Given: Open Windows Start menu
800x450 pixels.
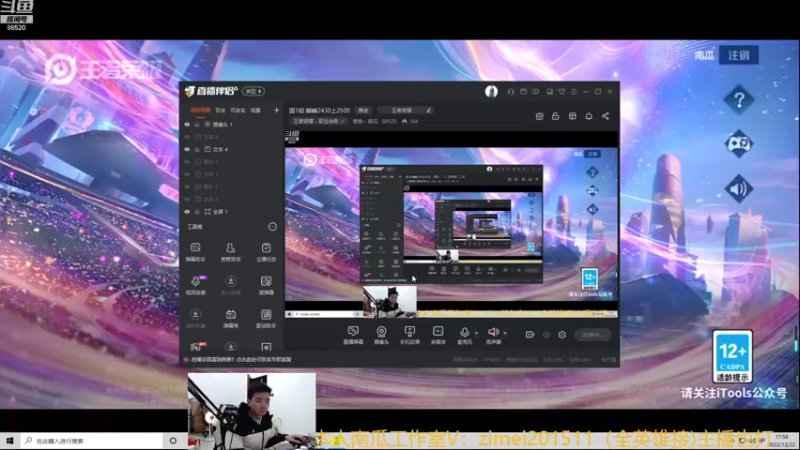Looking at the screenshot, I should pos(10,440).
